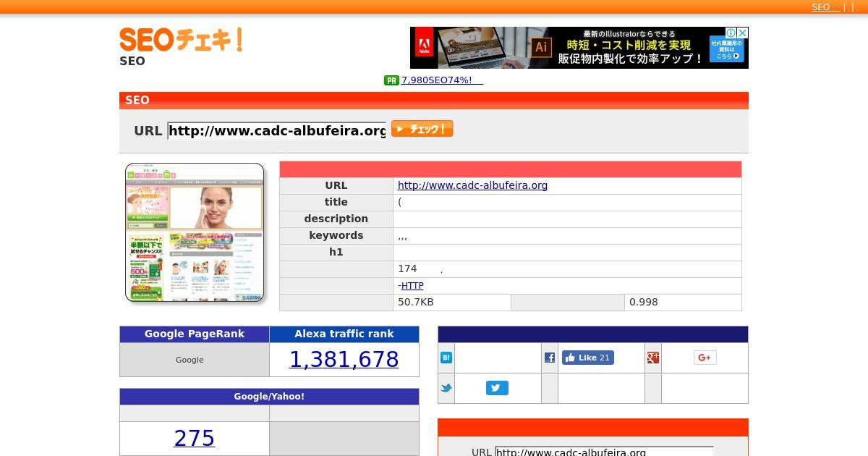Click the Google/Yahoo! header
Viewport: 868px width, 456px height.
pos(269,397)
